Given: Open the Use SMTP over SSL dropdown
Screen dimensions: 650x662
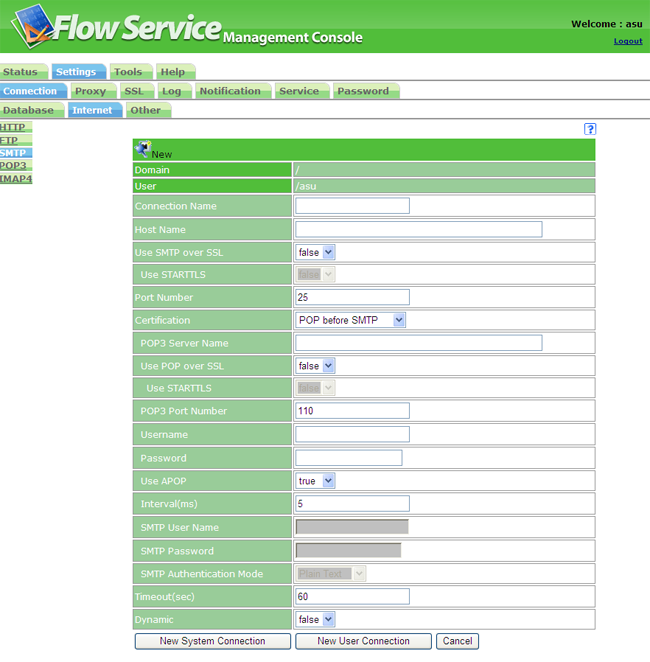Looking at the screenshot, I should coord(315,253).
